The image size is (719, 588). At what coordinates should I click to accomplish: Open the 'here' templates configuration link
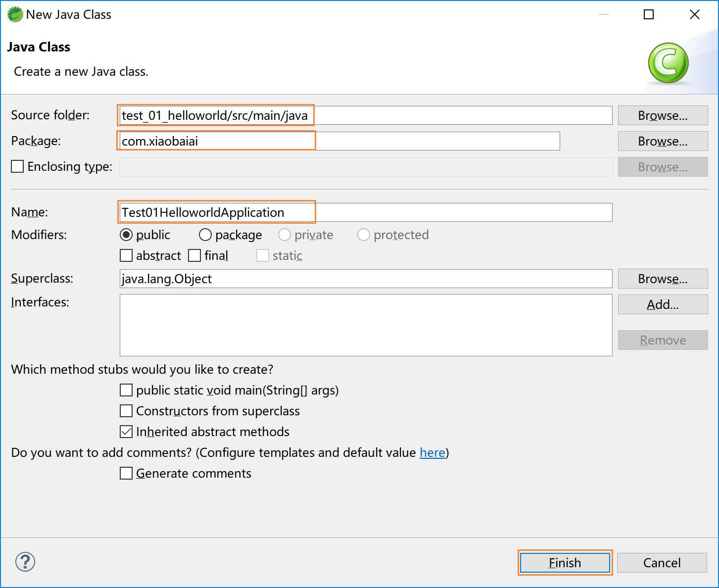(x=432, y=452)
